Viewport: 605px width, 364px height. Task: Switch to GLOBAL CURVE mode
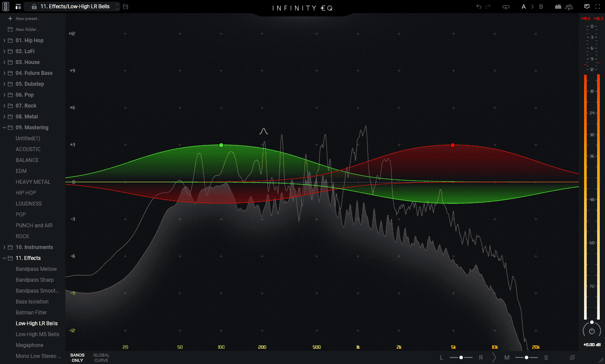[102, 358]
